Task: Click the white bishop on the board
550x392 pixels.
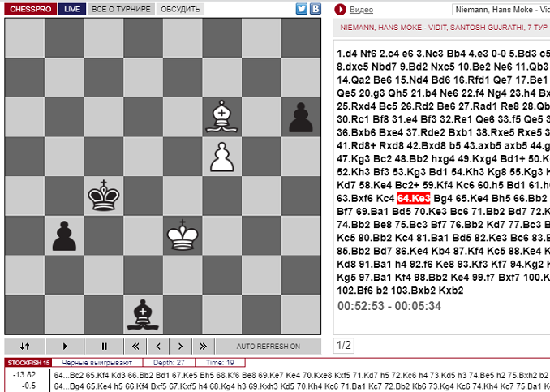Action: point(222,114)
